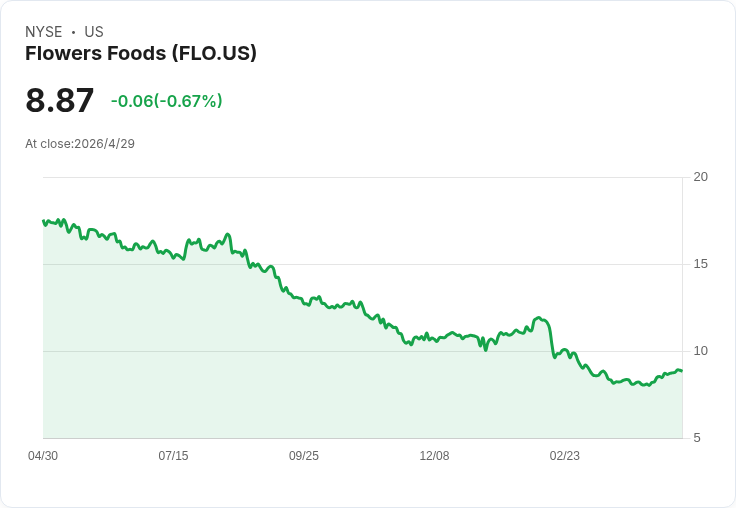This screenshot has width=736, height=508.
Task: Click the 20 y-axis price label
Action: (x=701, y=177)
